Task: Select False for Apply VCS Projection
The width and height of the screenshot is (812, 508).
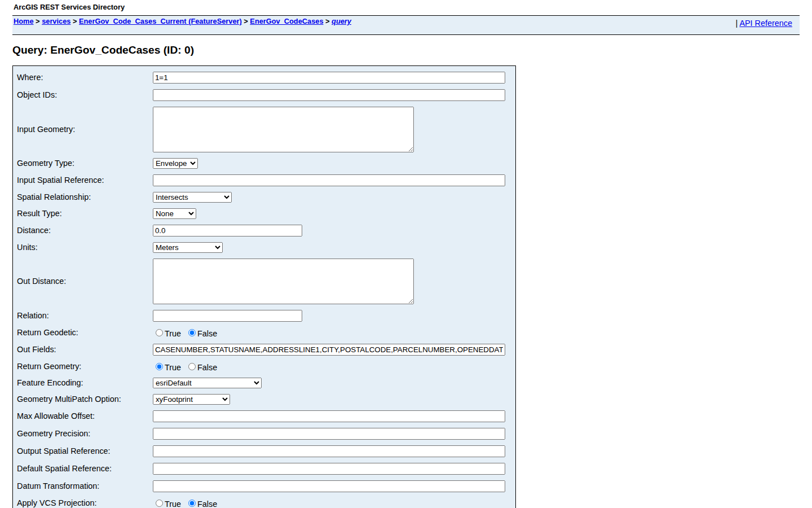Action: [192, 503]
